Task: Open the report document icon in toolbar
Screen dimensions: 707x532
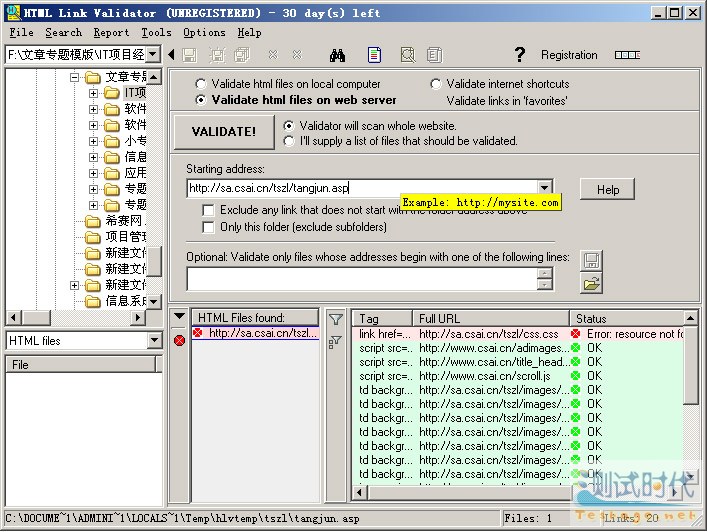Action: pos(374,55)
